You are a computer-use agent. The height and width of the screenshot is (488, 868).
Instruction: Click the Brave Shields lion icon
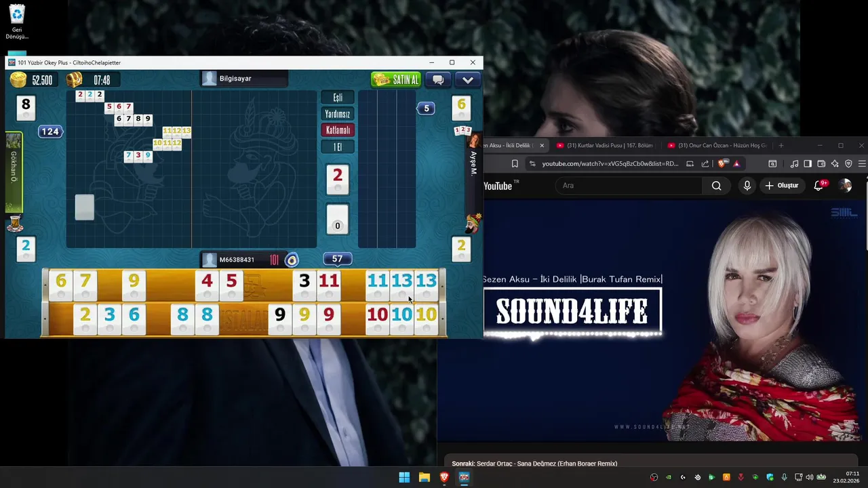coord(722,163)
